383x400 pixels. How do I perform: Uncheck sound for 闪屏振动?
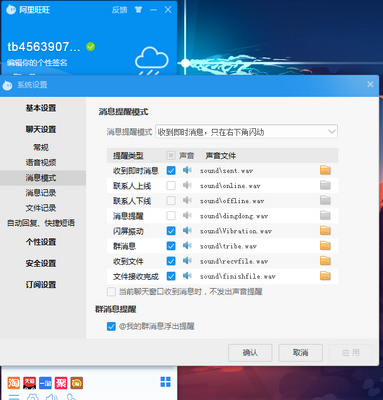(x=171, y=231)
